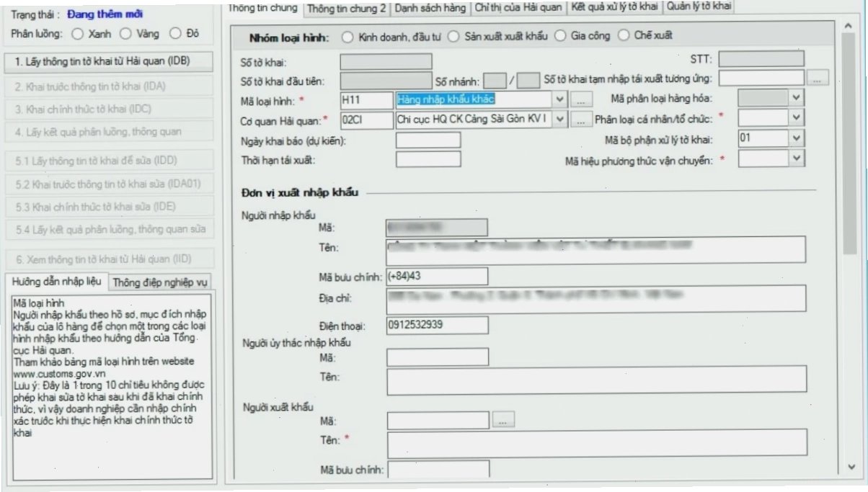
Task: Show the Thông điệp nghiệp vụ tab
Action: [x=161, y=282]
